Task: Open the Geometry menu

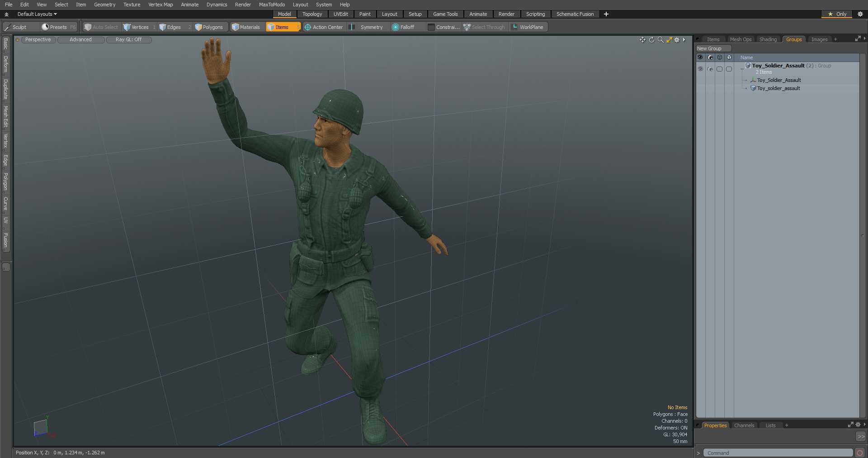Action: [104, 5]
